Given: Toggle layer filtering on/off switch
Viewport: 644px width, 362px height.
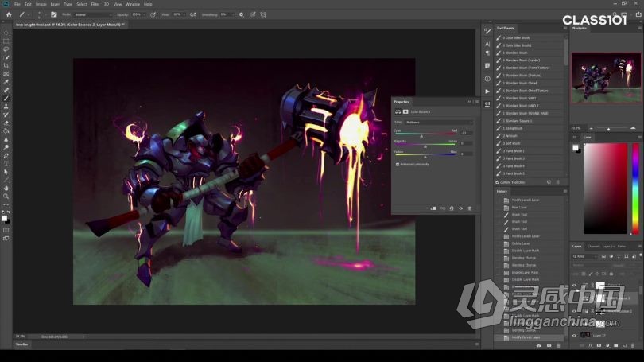Looking at the screenshot, I should 640,255.
